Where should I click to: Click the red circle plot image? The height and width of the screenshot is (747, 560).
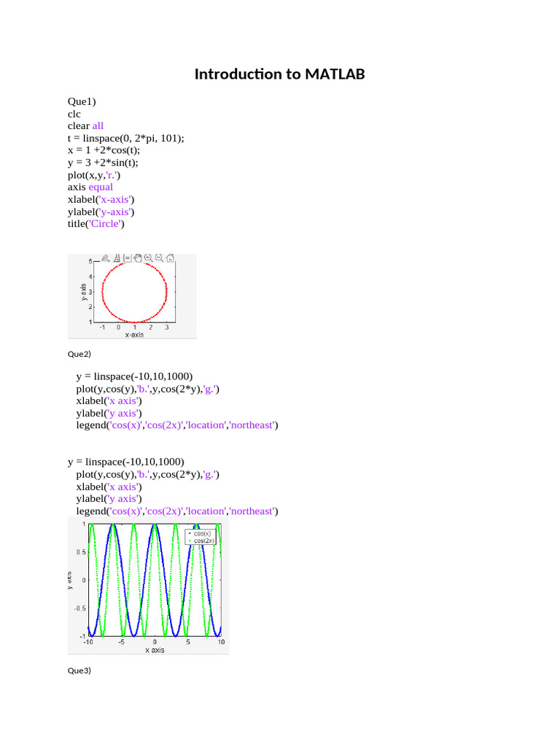point(132,296)
